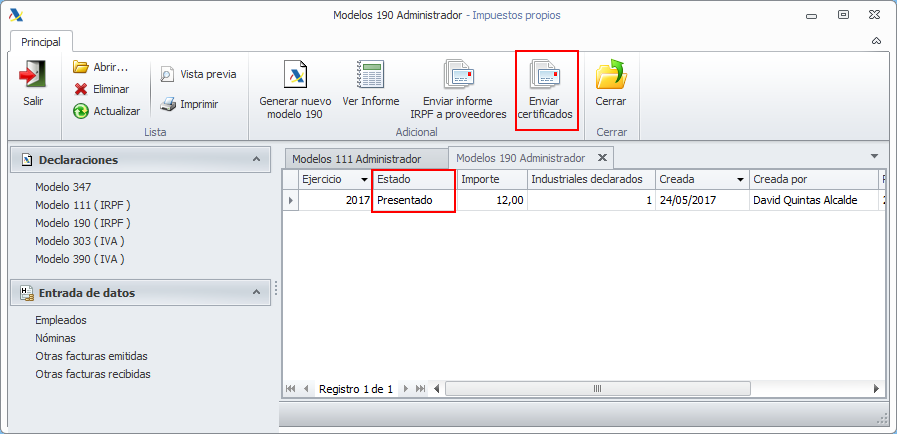Open Otras facturas emitidas
897x434 pixels.
(92, 356)
